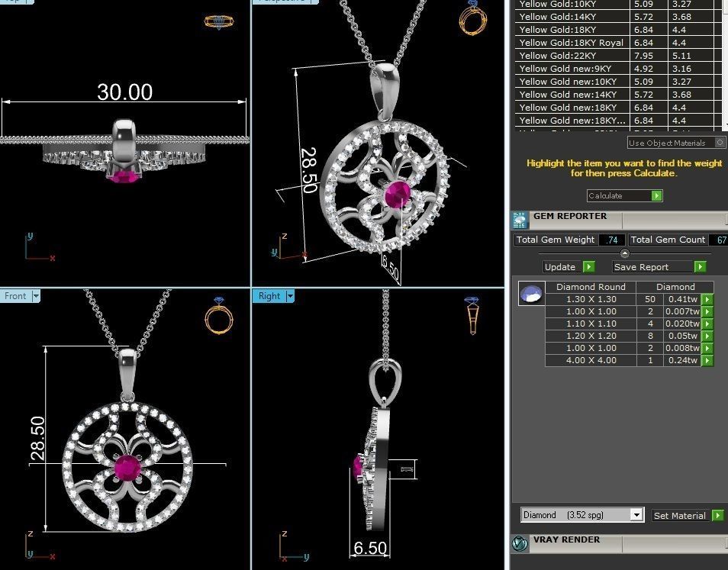Viewport: 728px width, 570px height.
Task: Click the Save Report button label
Action: coord(641,267)
